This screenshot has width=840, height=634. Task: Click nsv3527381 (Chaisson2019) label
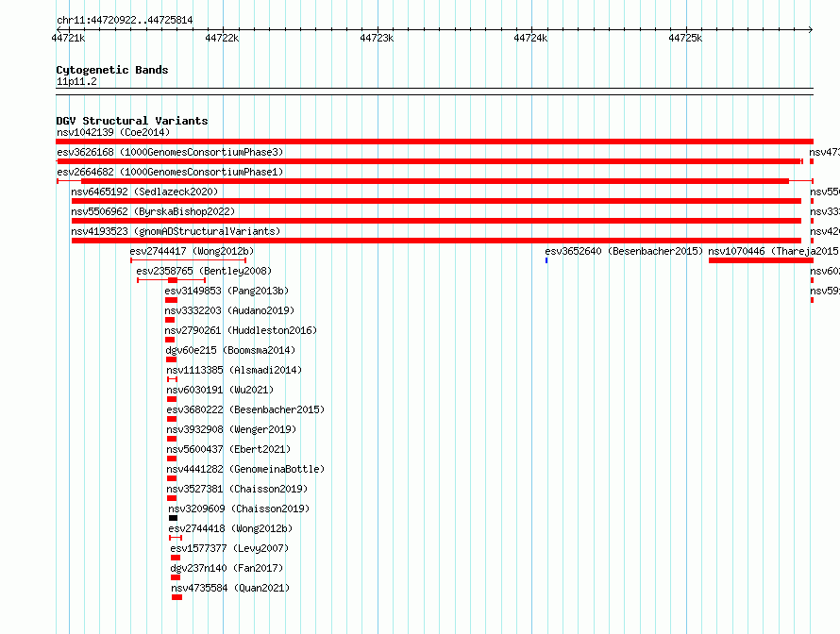(237, 489)
